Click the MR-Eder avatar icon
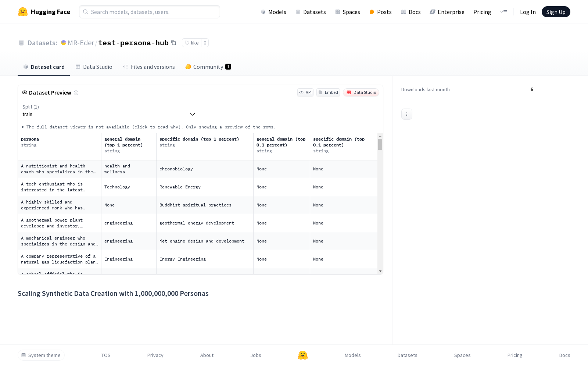Screen dimensions: 588x368 pyautogui.click(x=64, y=43)
